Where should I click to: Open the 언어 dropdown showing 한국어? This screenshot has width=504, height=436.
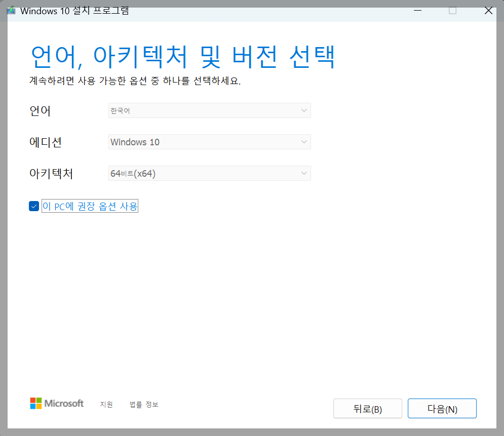210,110
